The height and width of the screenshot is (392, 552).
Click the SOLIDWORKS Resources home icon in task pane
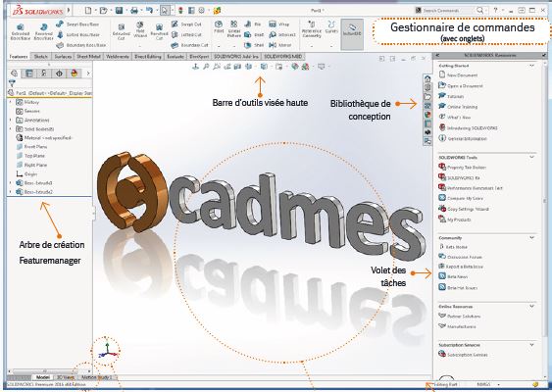pyautogui.click(x=427, y=78)
